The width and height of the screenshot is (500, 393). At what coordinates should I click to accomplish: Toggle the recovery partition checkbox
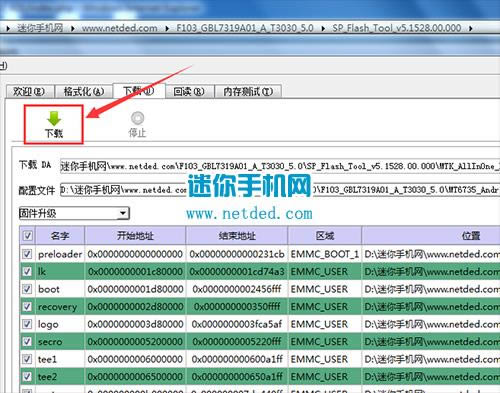[27, 307]
